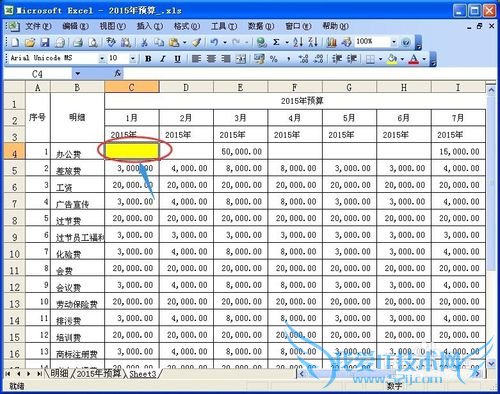Activate the Format Painter brush
Viewport: 500px width, 394px height.
pyautogui.click(x=197, y=42)
